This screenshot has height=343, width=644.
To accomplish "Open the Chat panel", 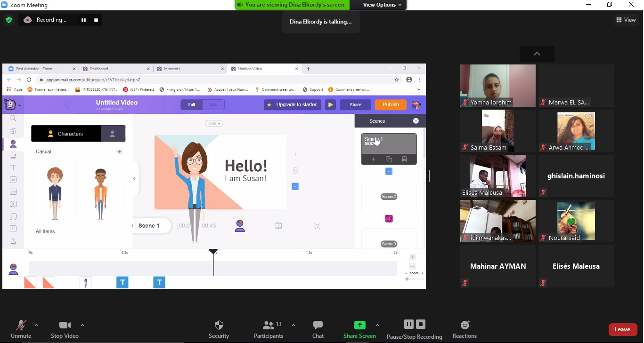I will point(318,329).
